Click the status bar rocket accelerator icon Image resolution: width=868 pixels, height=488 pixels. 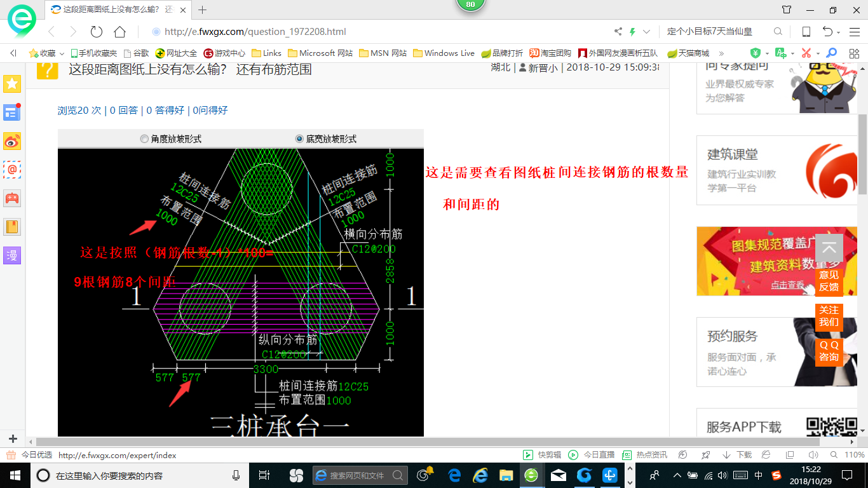(705, 455)
